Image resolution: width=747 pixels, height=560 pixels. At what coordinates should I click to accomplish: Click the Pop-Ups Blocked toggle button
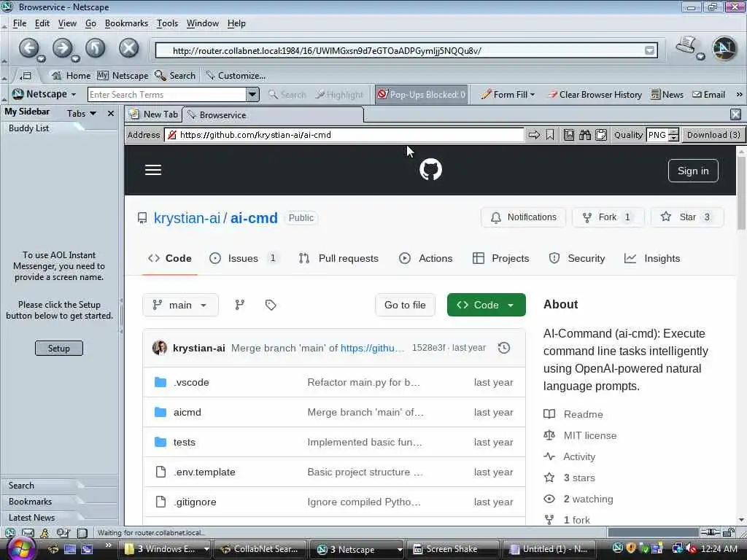pyautogui.click(x=421, y=94)
